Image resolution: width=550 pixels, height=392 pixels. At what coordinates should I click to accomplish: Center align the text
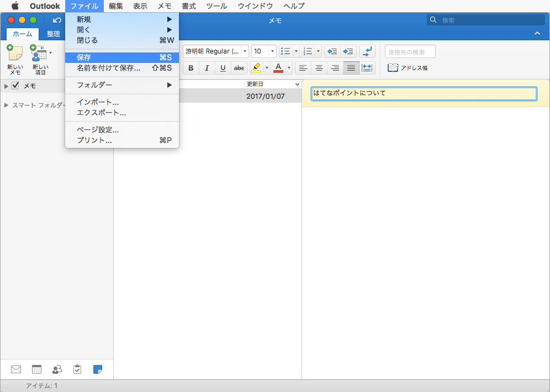pyautogui.click(x=319, y=68)
